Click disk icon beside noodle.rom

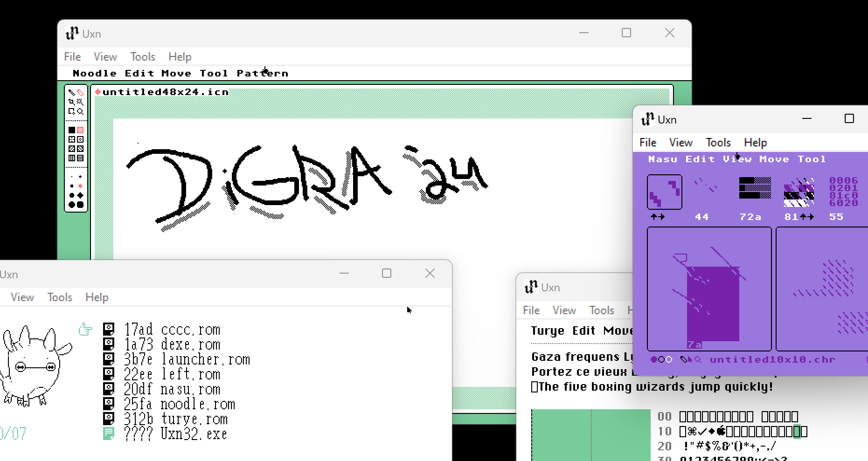click(109, 404)
